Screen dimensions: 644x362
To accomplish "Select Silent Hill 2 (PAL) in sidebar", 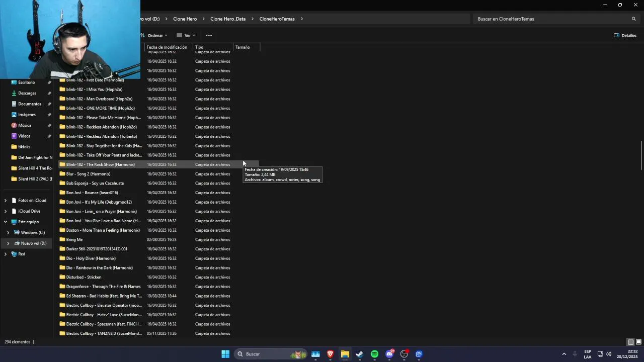I will coord(31,179).
